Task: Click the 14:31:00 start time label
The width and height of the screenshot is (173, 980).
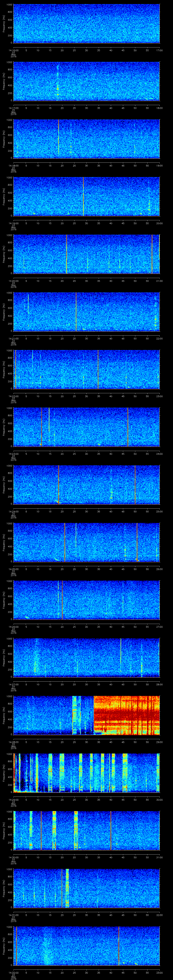Action: click(x=13, y=915)
